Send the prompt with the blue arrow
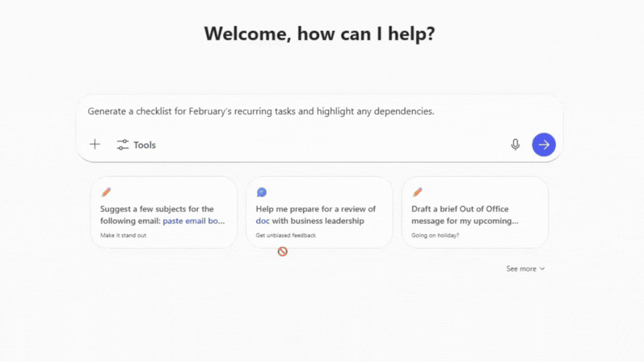 543,145
